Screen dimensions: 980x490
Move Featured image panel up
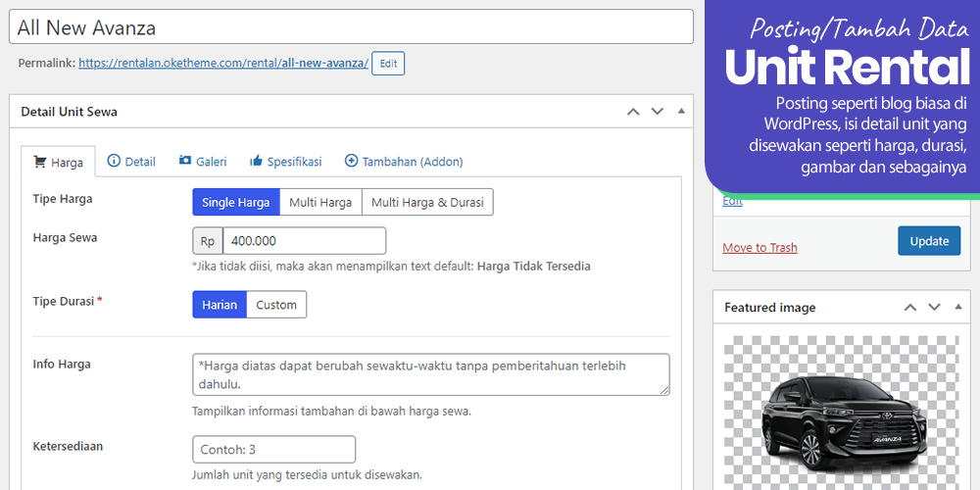(910, 307)
